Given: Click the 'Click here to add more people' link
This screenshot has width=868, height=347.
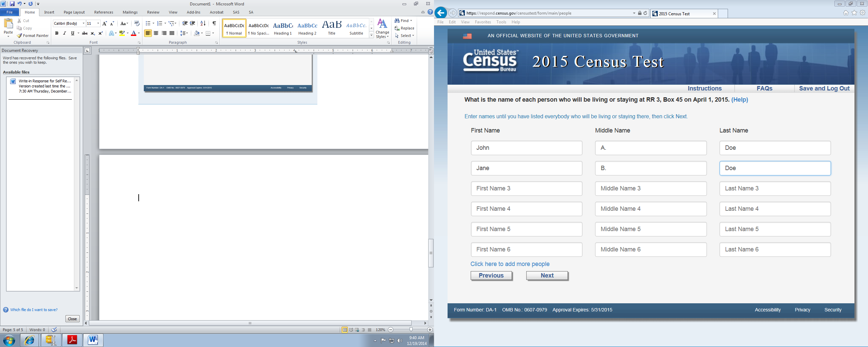Looking at the screenshot, I should [510, 264].
